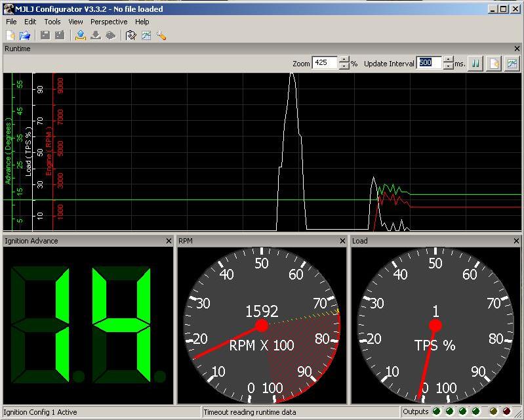This screenshot has height=420, width=524.
Task: Open the clipboard-and-pencil configuration icon
Action: (x=131, y=35)
